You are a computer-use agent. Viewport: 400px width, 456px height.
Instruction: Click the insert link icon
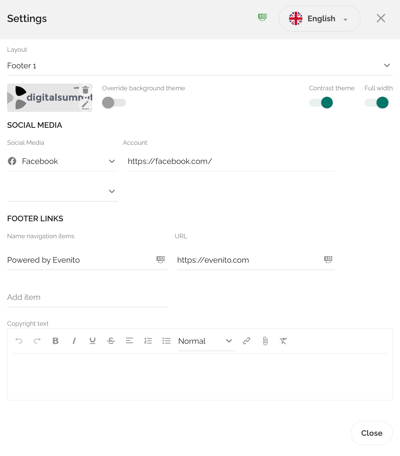point(247,341)
